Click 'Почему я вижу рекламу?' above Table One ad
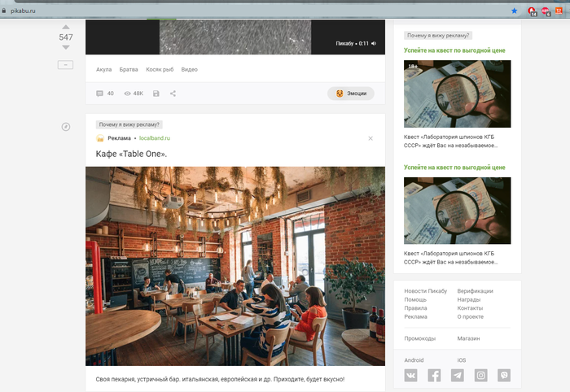This screenshot has height=392, width=570. tap(129, 124)
